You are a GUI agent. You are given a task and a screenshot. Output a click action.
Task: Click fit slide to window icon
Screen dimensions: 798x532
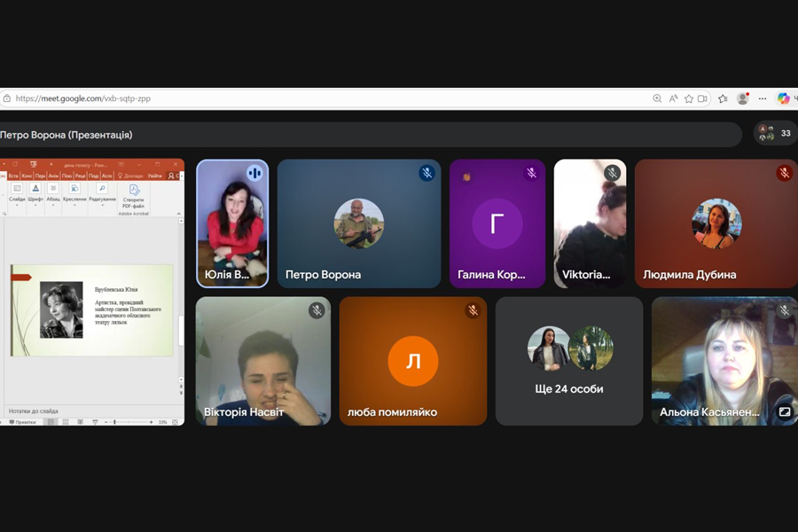click(x=175, y=422)
